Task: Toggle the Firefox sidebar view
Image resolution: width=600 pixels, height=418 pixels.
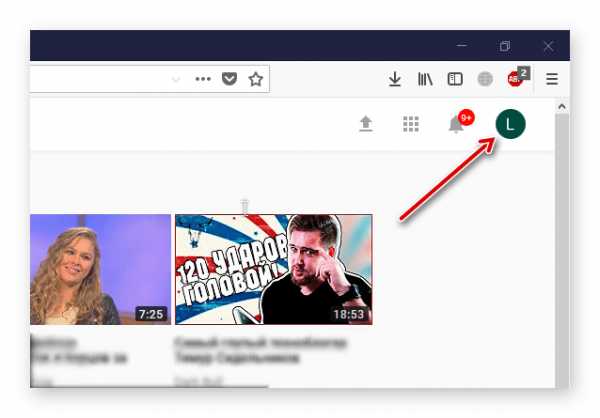Action: coord(455,79)
